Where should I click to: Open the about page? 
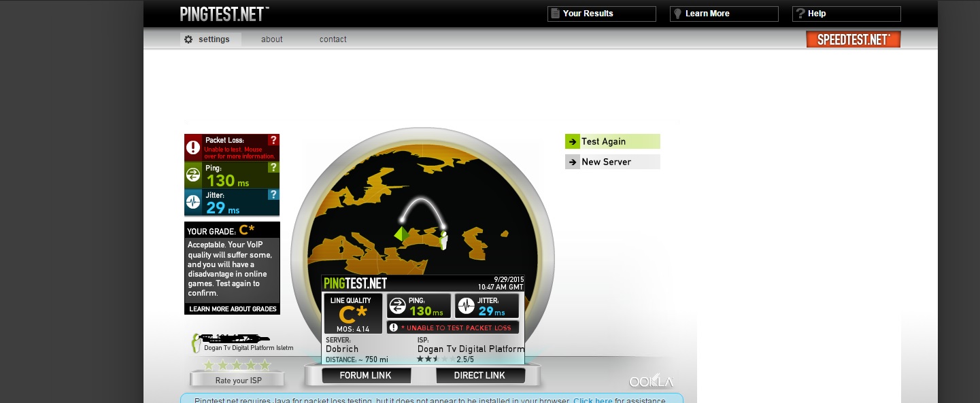[x=271, y=39]
